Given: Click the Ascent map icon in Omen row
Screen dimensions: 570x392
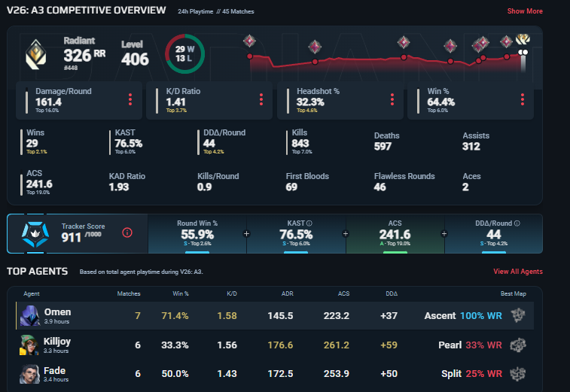Looking at the screenshot, I should coord(518,315).
